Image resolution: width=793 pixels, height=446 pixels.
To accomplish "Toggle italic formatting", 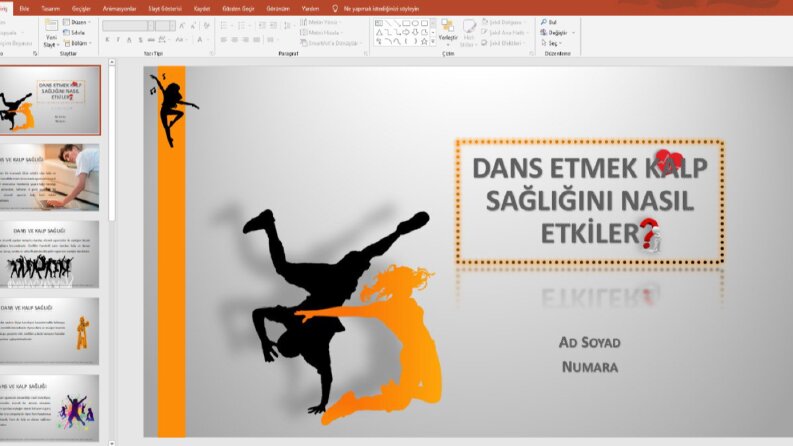I will 118,39.
